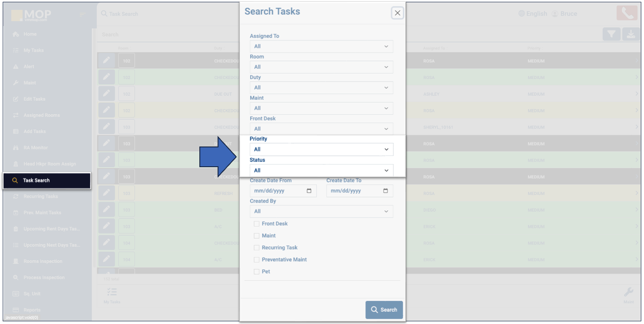This screenshot has height=324, width=644.
Task: Click the phone call icon
Action: (627, 13)
